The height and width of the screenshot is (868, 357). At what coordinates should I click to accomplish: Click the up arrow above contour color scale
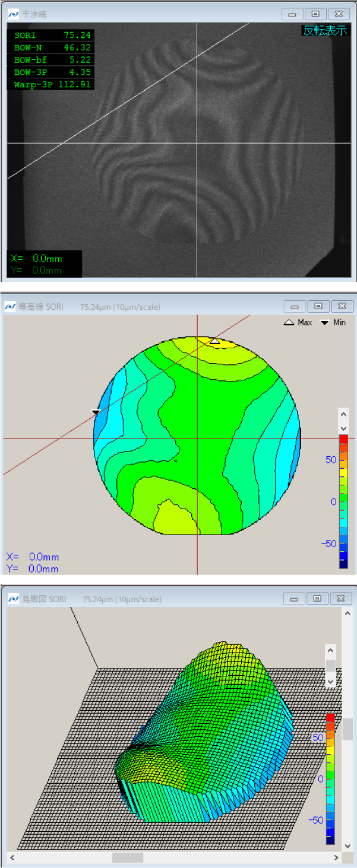343,415
